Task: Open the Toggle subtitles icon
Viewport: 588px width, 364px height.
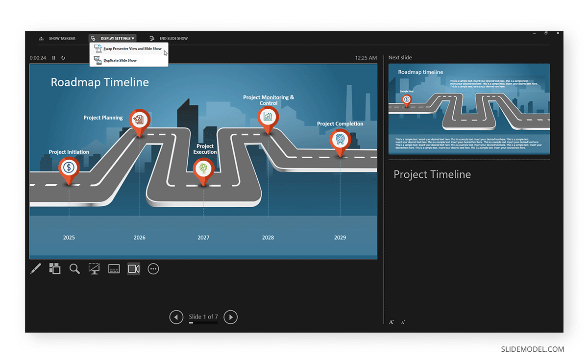Action: coord(114,268)
